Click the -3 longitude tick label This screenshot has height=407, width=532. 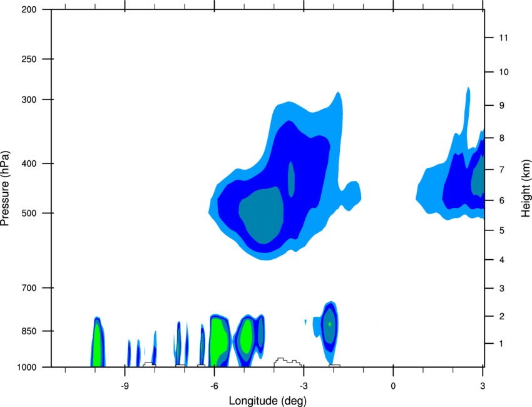coord(304,386)
